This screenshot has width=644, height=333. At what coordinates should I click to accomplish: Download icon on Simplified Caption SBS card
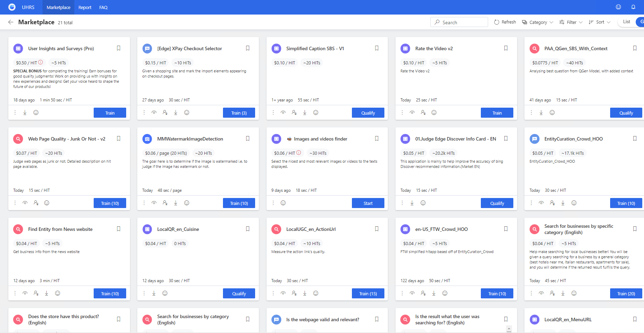pos(305,112)
